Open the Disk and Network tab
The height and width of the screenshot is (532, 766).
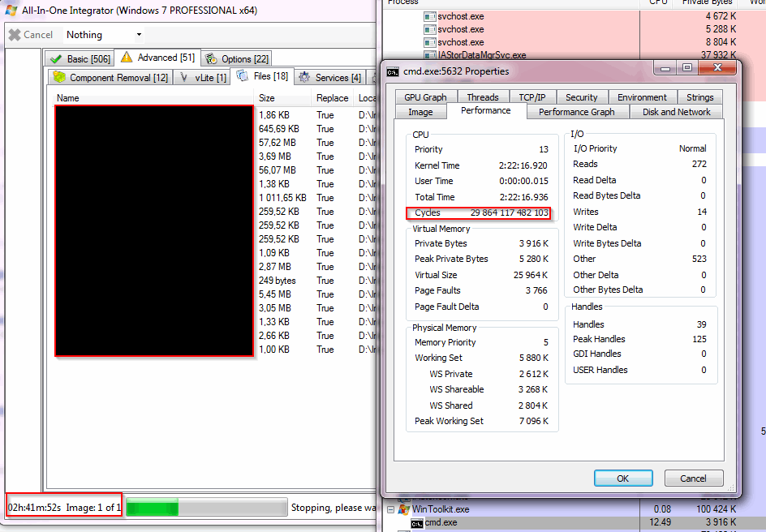tap(677, 112)
